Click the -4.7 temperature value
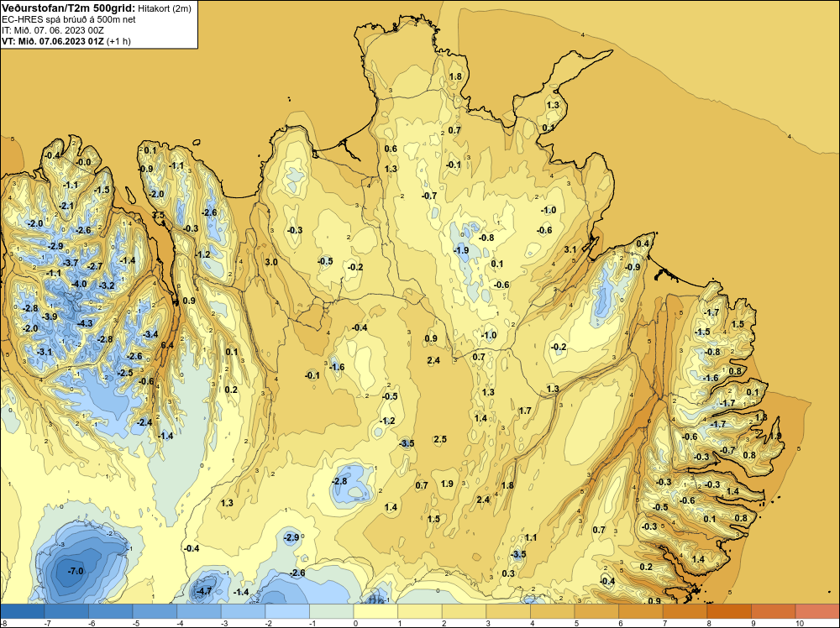 pos(204,591)
